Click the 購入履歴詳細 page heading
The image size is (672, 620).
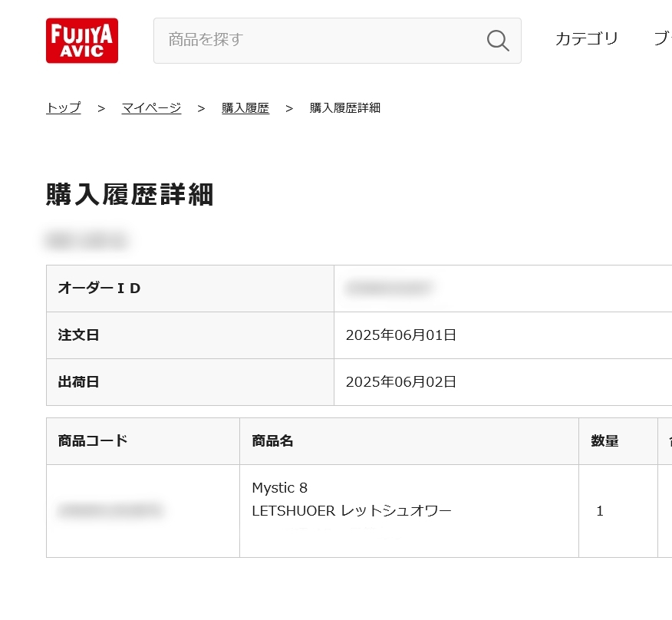click(130, 195)
